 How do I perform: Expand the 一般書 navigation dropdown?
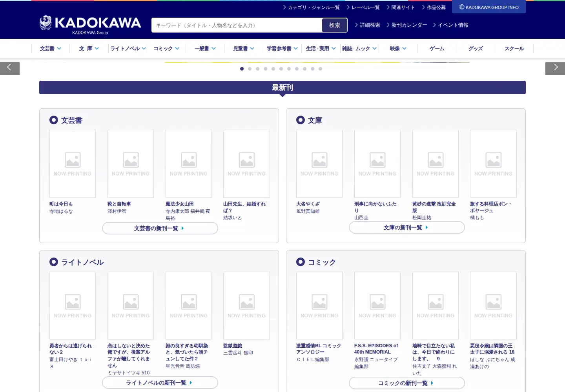click(x=205, y=49)
